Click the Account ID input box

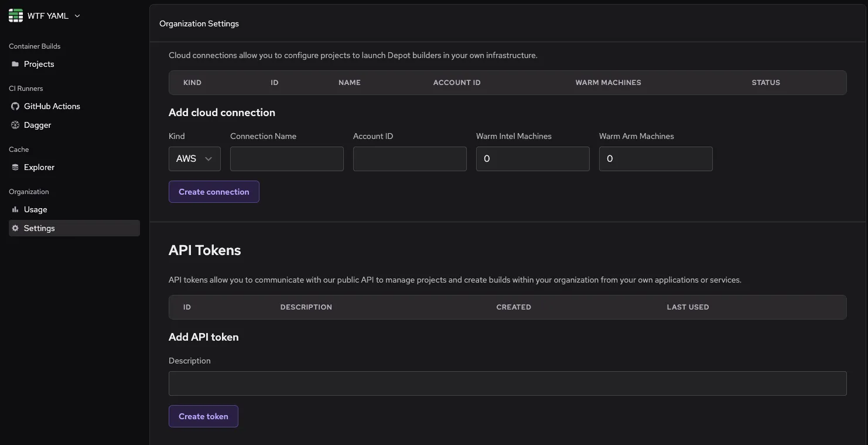(x=409, y=158)
